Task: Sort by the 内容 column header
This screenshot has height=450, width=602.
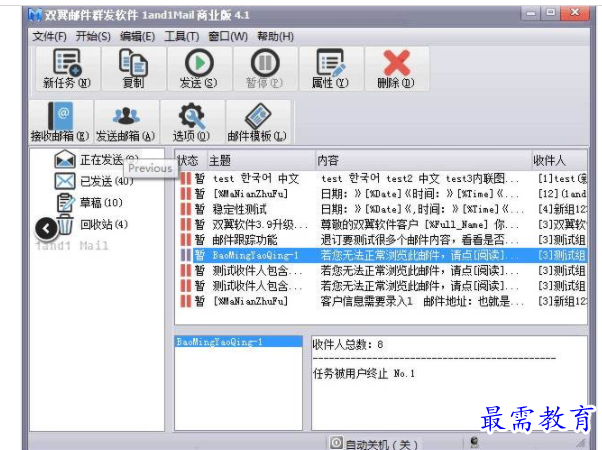Action: pyautogui.click(x=423, y=160)
